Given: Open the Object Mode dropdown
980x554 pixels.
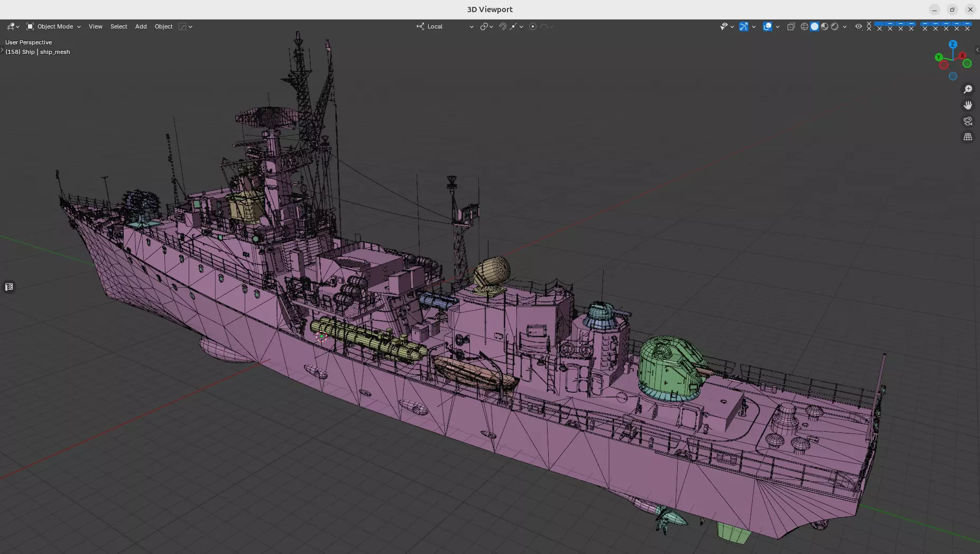Looking at the screenshot, I should click(x=53, y=26).
